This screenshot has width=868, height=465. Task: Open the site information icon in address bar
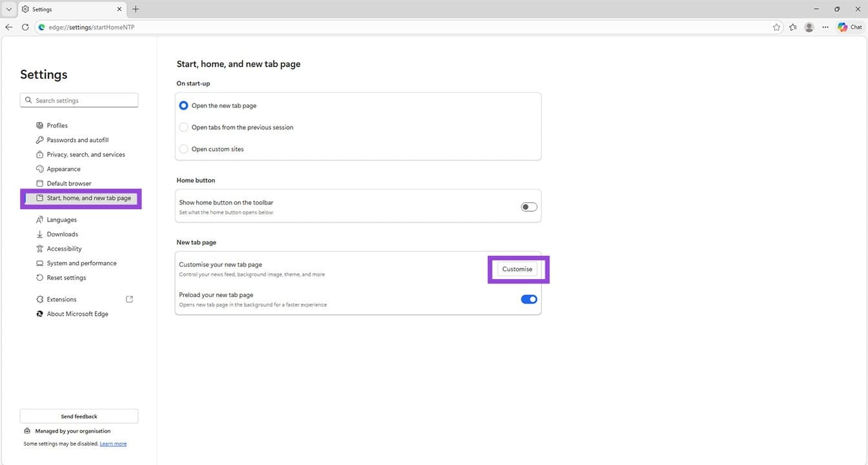[x=41, y=26]
